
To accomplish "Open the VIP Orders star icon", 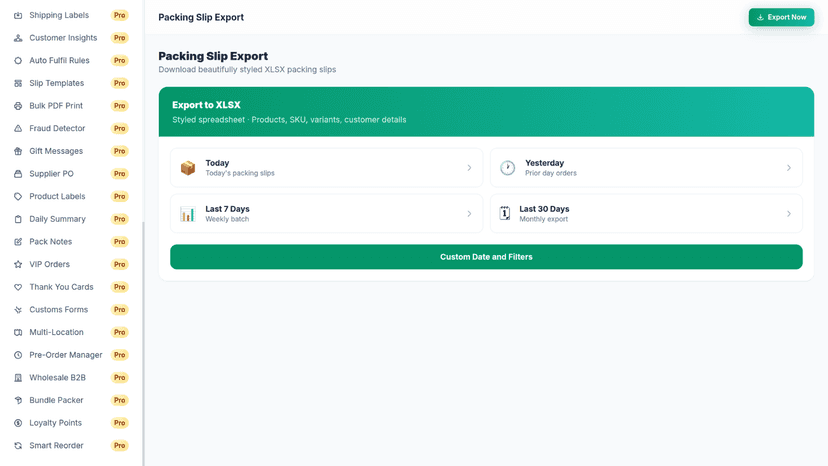I will click(18, 264).
